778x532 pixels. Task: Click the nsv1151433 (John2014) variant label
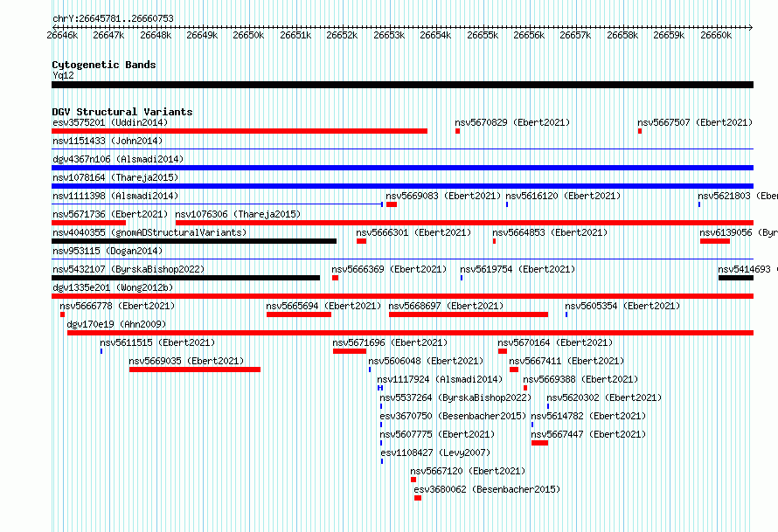pyautogui.click(x=108, y=141)
